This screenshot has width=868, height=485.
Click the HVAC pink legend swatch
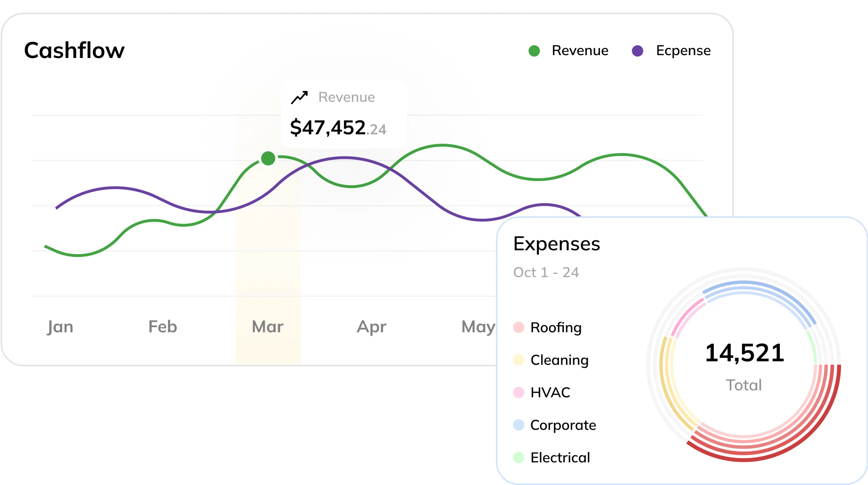(x=518, y=392)
